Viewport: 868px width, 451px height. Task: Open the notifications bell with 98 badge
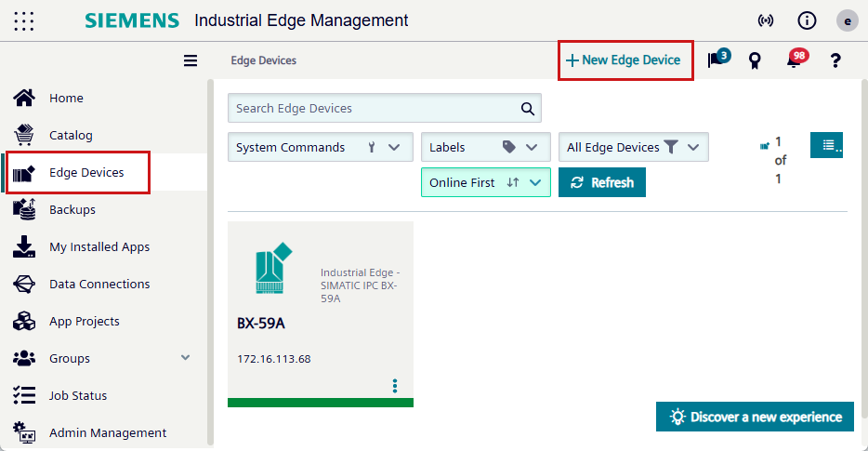pos(795,60)
